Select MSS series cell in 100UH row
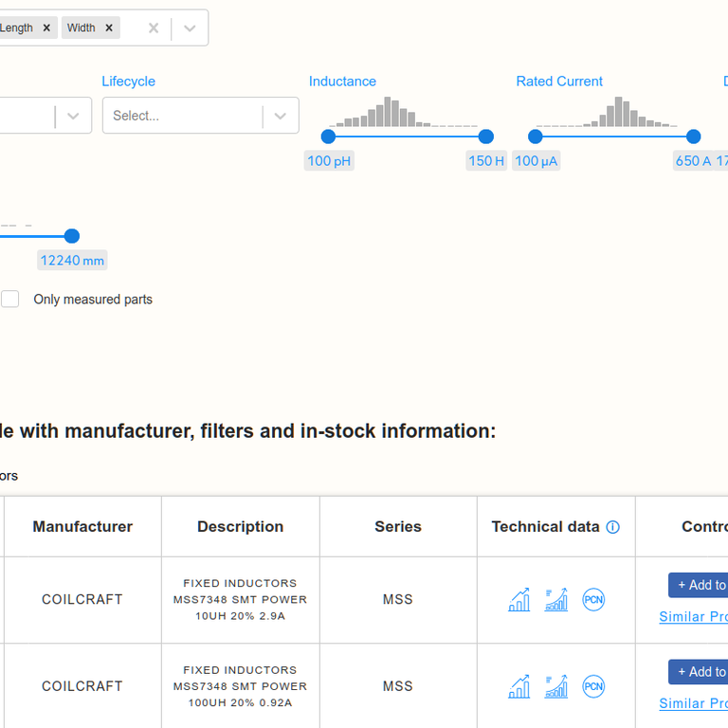The image size is (728, 728). pos(398,686)
